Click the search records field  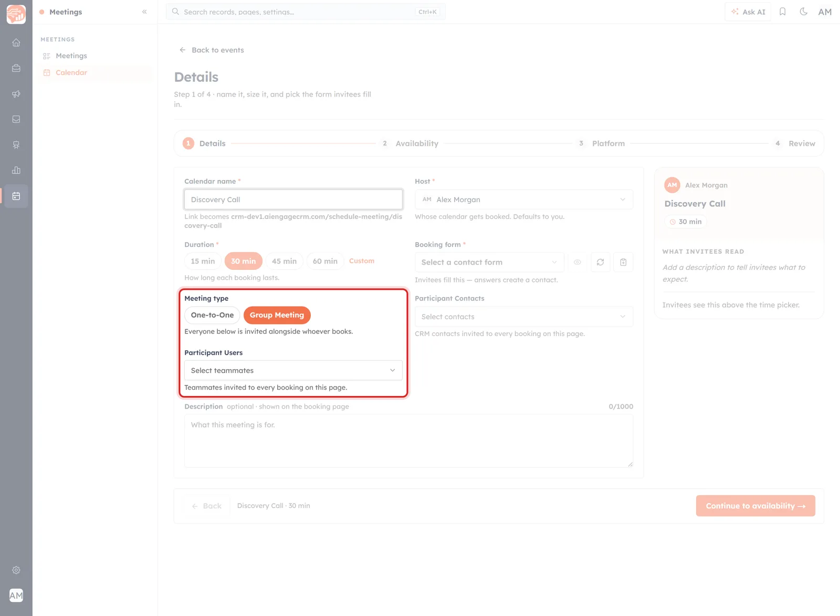tap(306, 12)
